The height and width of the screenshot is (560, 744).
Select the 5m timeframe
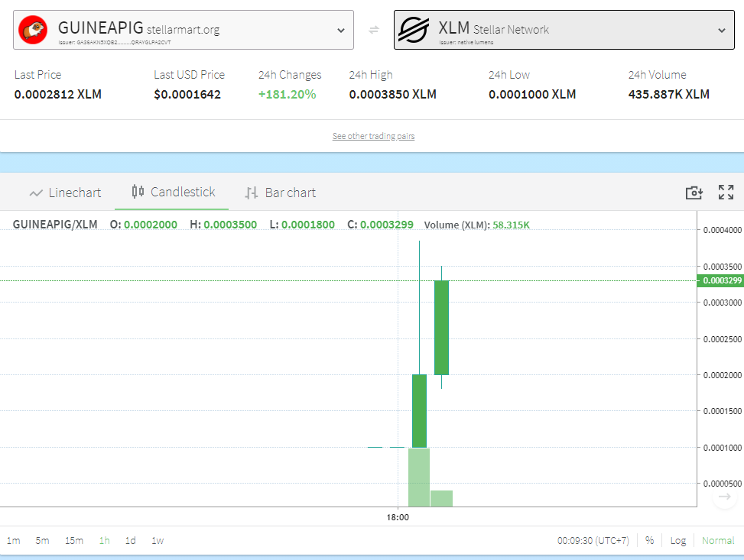click(x=42, y=541)
